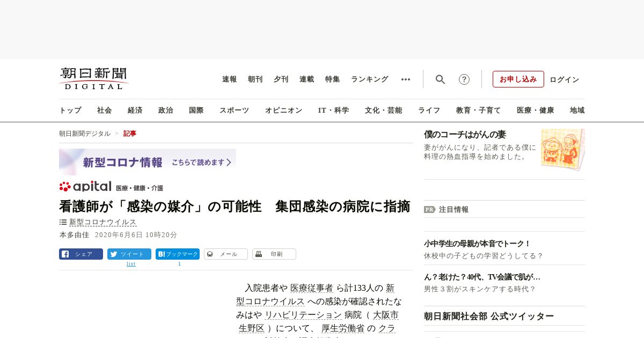The image size is (644, 338).
Task: Go to 政治 section
Action: [x=166, y=111]
